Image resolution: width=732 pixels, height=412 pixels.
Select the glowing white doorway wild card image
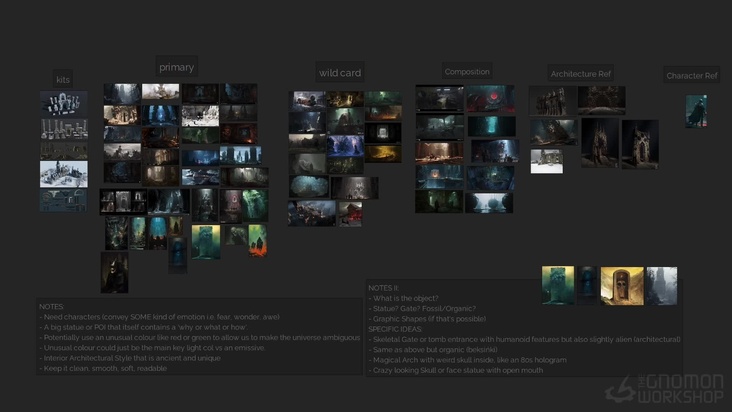[x=382, y=132]
